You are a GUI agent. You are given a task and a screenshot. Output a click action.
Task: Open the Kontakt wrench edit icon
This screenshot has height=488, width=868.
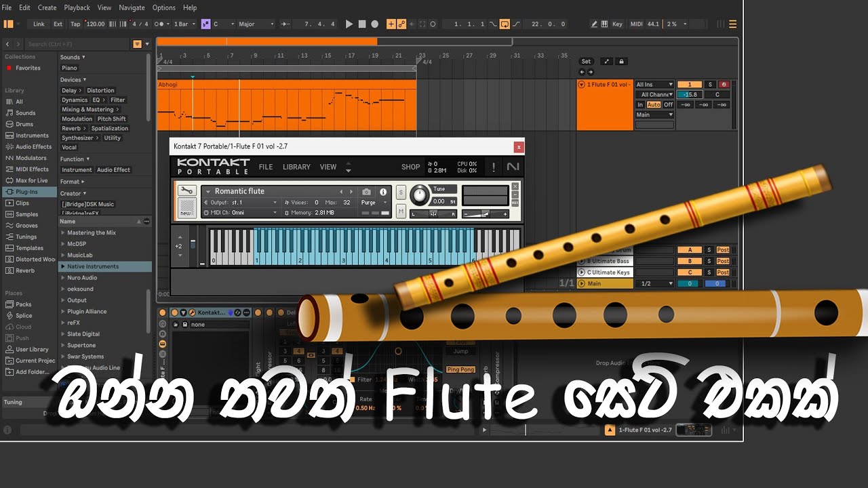(187, 191)
